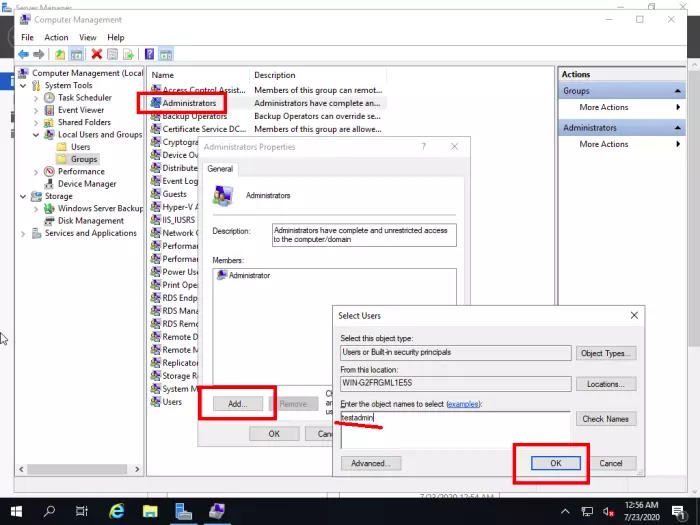Click OK in the Select Users dialog

pyautogui.click(x=555, y=463)
